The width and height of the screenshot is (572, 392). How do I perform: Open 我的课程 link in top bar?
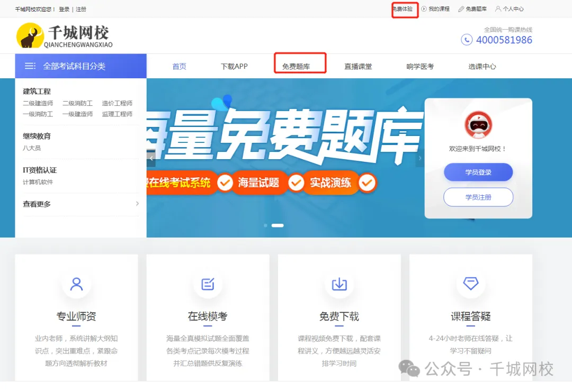[x=439, y=9]
